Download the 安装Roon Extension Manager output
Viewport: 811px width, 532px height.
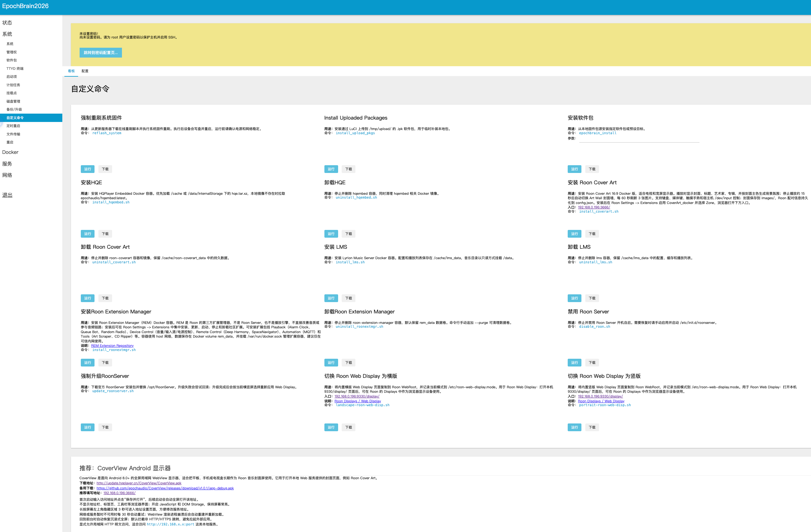(105, 363)
